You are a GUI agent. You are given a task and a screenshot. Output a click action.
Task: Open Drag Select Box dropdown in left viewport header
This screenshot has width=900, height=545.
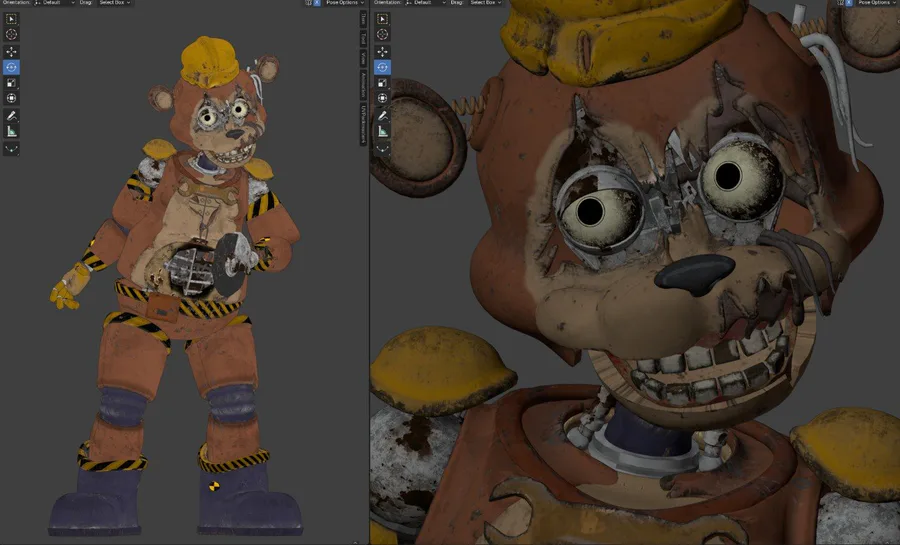point(114,2)
